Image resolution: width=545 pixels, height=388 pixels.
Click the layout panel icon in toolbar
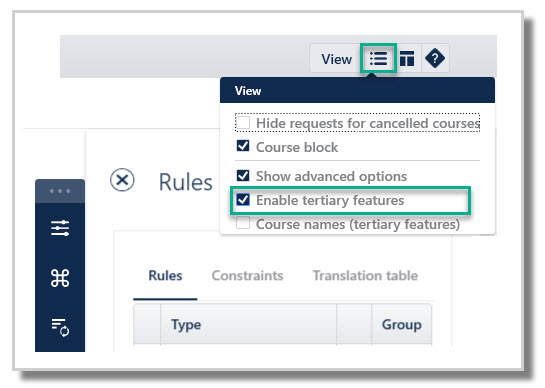click(x=407, y=58)
